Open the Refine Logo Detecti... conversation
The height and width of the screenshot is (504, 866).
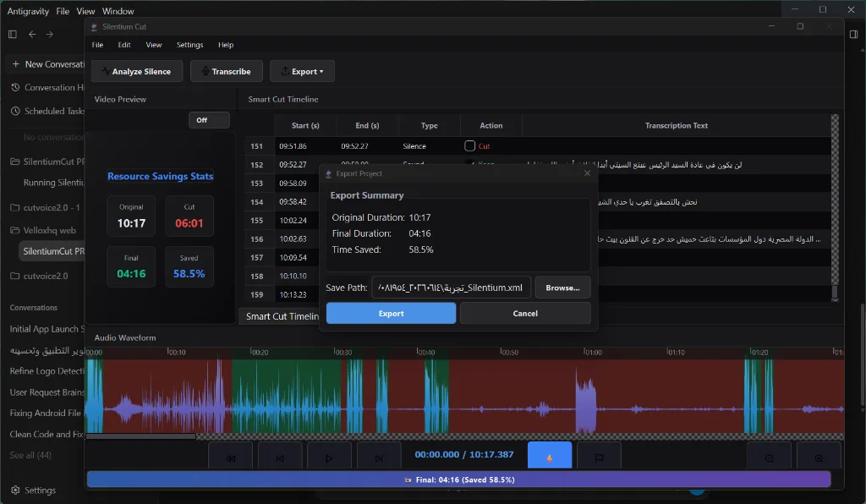tap(47, 371)
